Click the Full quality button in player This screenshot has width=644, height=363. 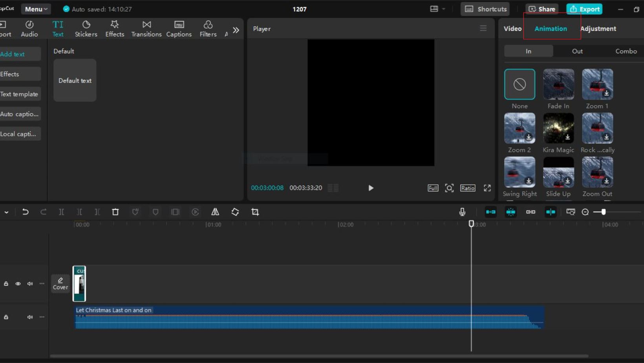point(433,188)
